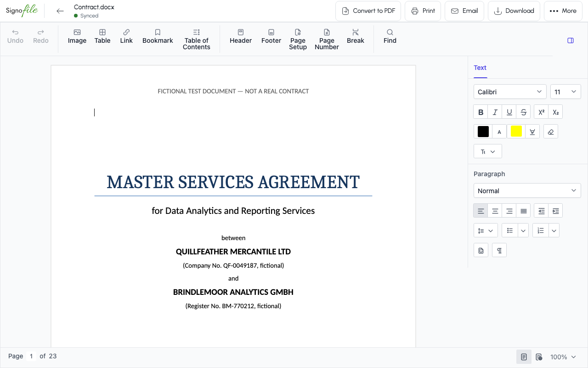Insert a page Break
This screenshot has width=588, height=368.
pos(356,36)
